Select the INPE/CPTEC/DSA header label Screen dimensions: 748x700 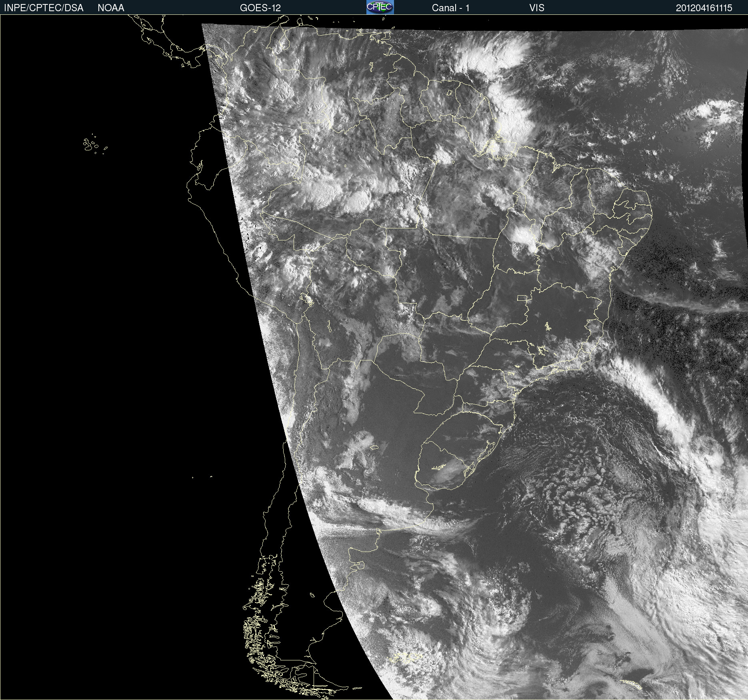pos(44,8)
